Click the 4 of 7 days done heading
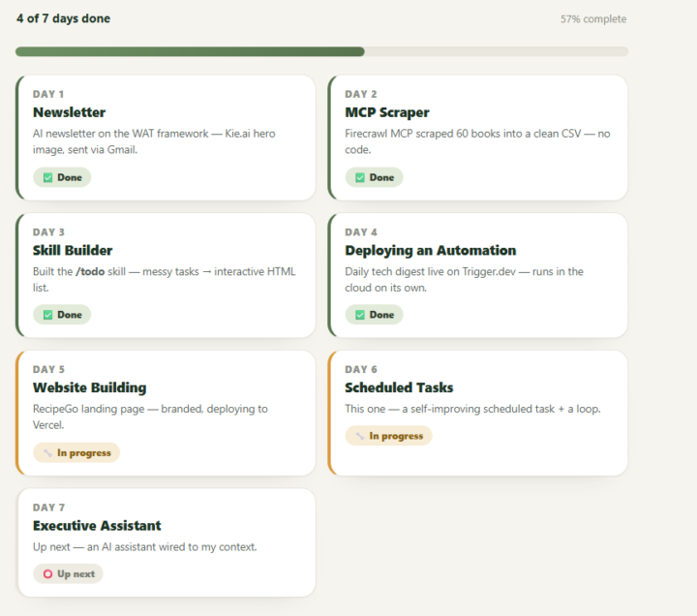Screen dimensions: 697x616 pyautogui.click(x=64, y=18)
